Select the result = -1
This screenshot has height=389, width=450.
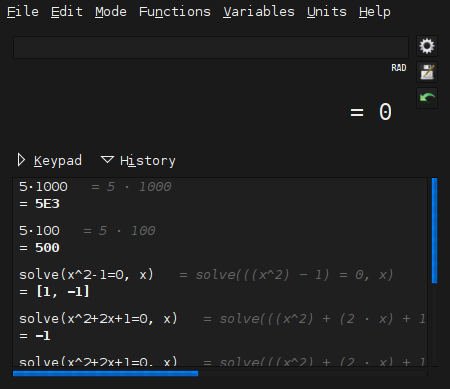tap(35, 336)
